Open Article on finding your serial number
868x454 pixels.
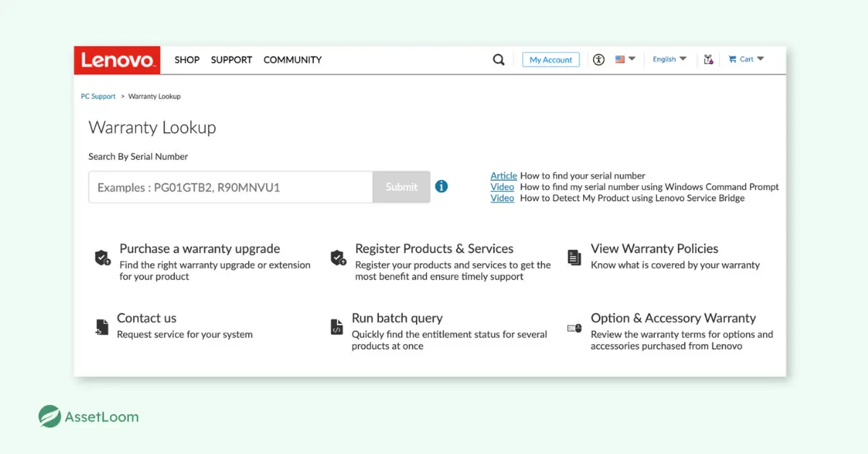tap(503, 176)
